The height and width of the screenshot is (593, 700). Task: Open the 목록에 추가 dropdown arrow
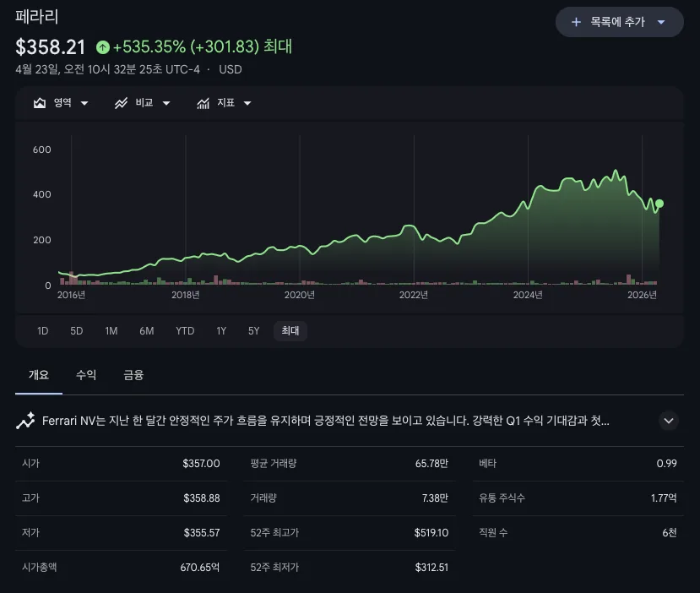661,22
